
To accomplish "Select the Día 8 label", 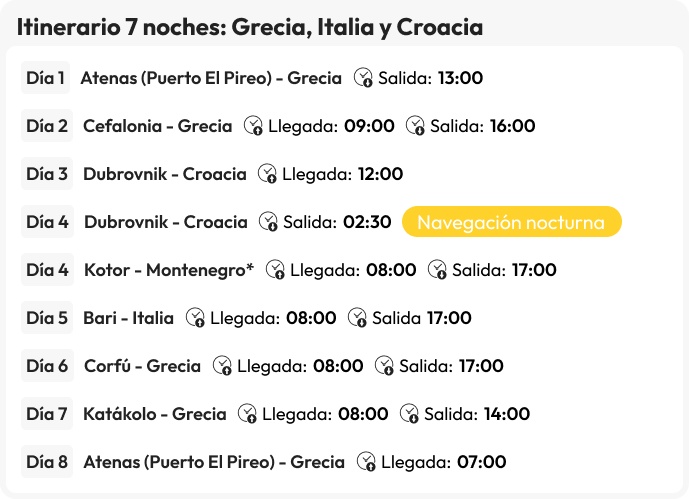I will pyautogui.click(x=47, y=462).
